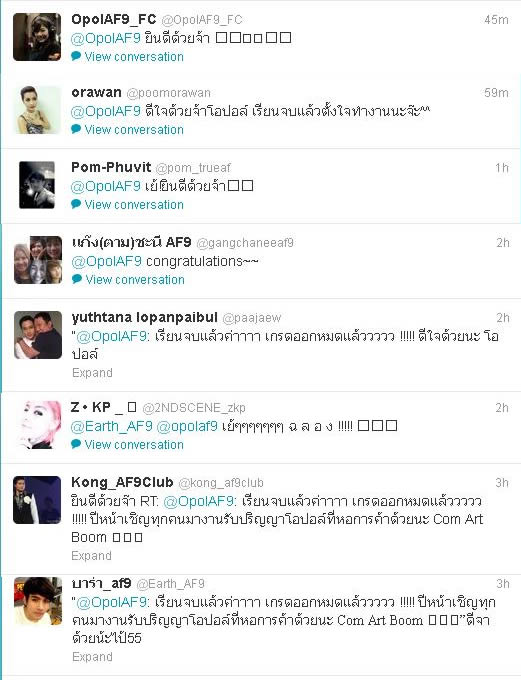Click speech bubble icon in Pom-Phuvit's tweet
This screenshot has width=521, height=680.
[76, 204]
